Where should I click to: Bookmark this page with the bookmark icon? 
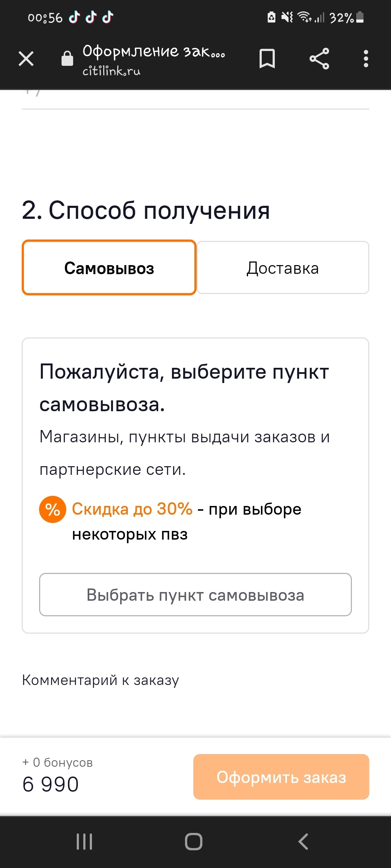click(x=267, y=59)
